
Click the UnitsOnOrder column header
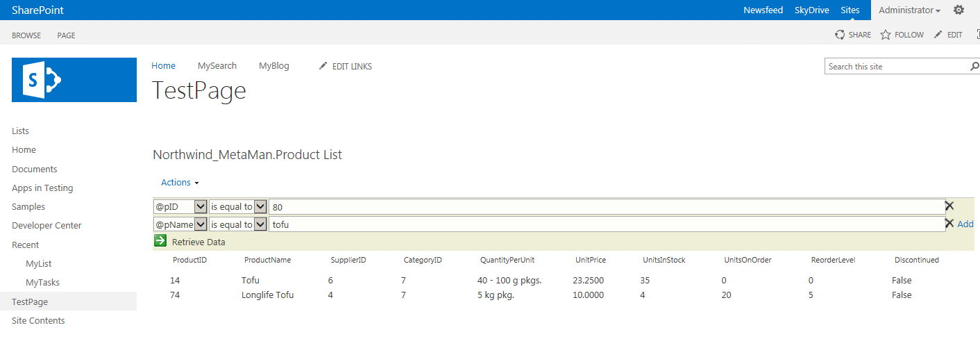click(x=747, y=260)
